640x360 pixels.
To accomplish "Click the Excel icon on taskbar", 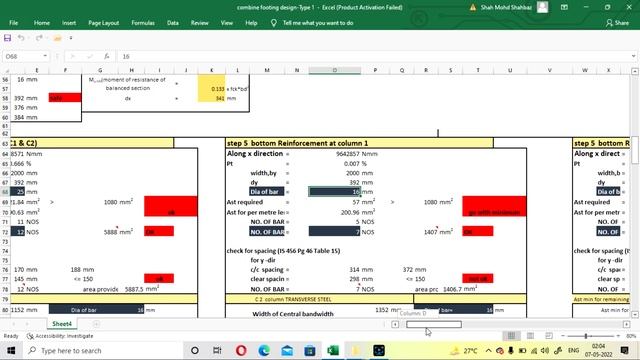I will (333, 351).
